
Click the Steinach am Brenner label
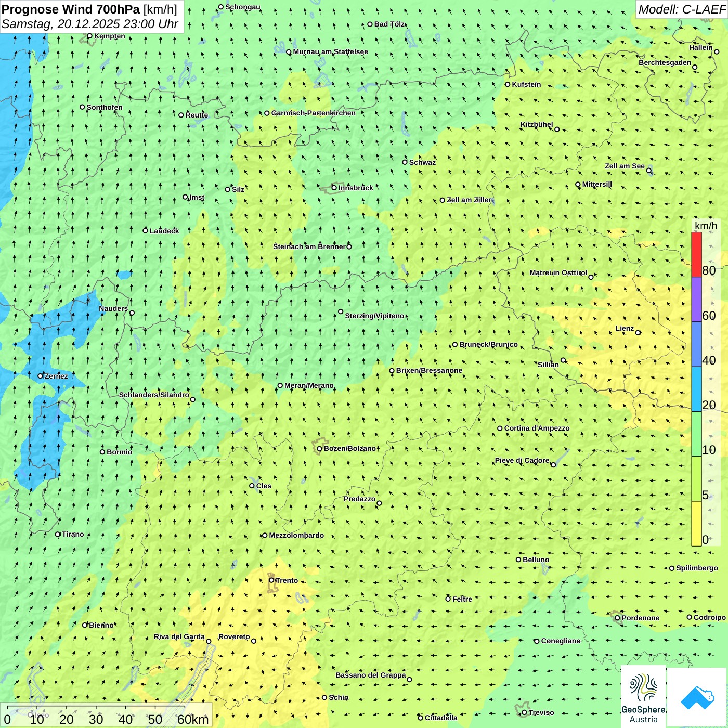(309, 246)
